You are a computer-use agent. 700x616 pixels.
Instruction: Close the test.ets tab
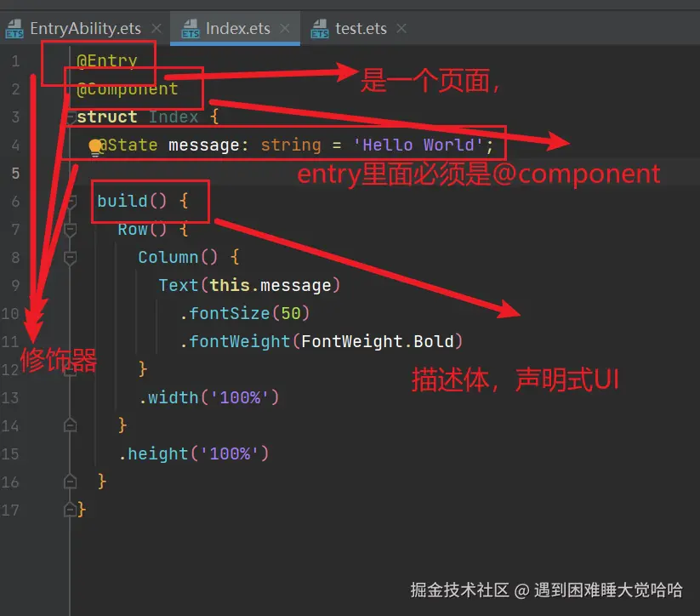[x=400, y=28]
